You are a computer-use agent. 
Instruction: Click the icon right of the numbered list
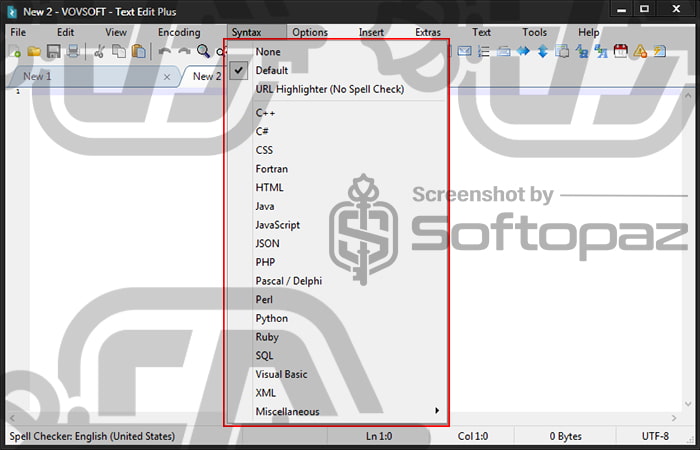(504, 51)
